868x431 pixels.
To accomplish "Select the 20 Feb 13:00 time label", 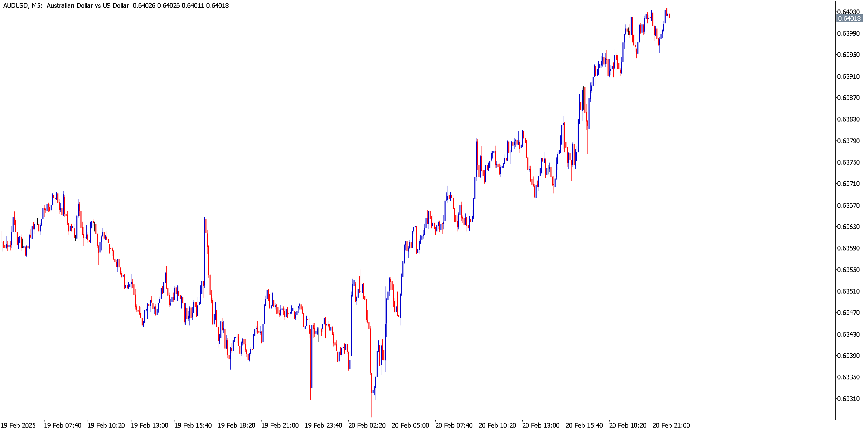I will pos(541,425).
